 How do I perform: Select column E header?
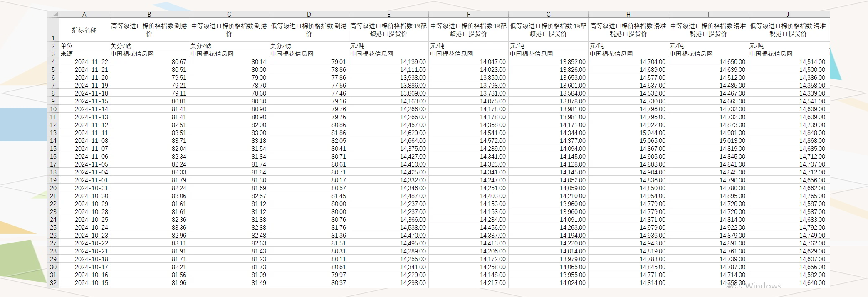(x=388, y=15)
